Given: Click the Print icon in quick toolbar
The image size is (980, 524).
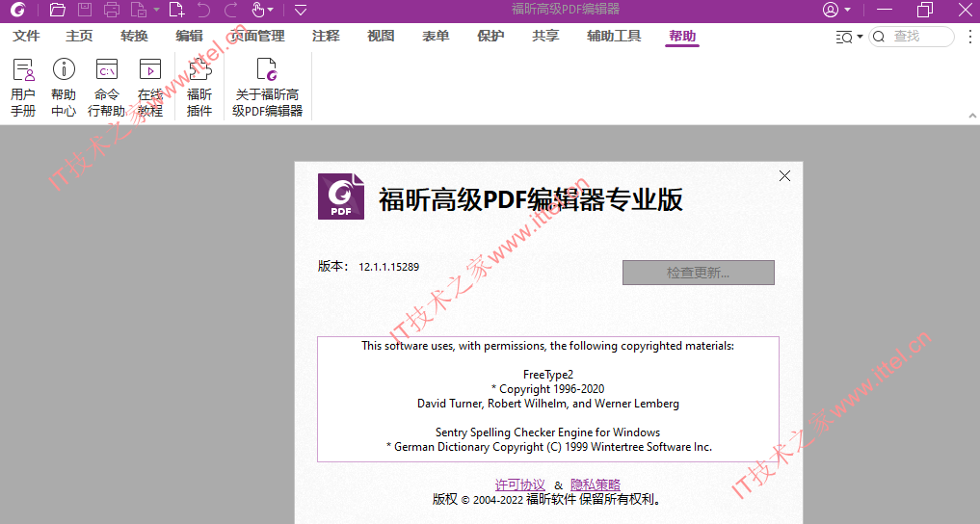Looking at the screenshot, I should point(112,10).
